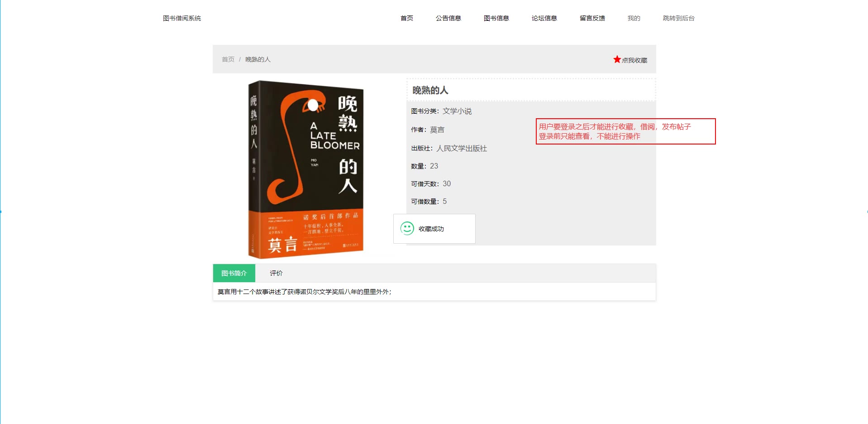
Task: Click the 首页 breadcrumb link
Action: point(228,59)
